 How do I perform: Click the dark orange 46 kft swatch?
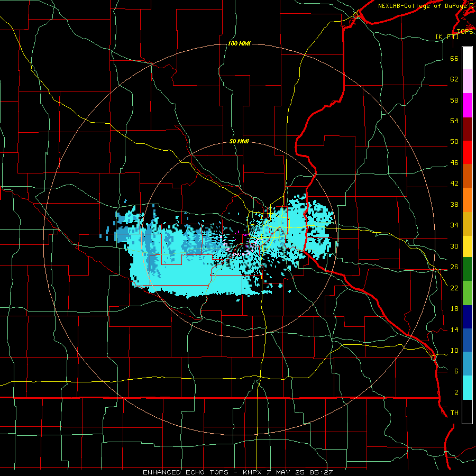[x=467, y=176]
